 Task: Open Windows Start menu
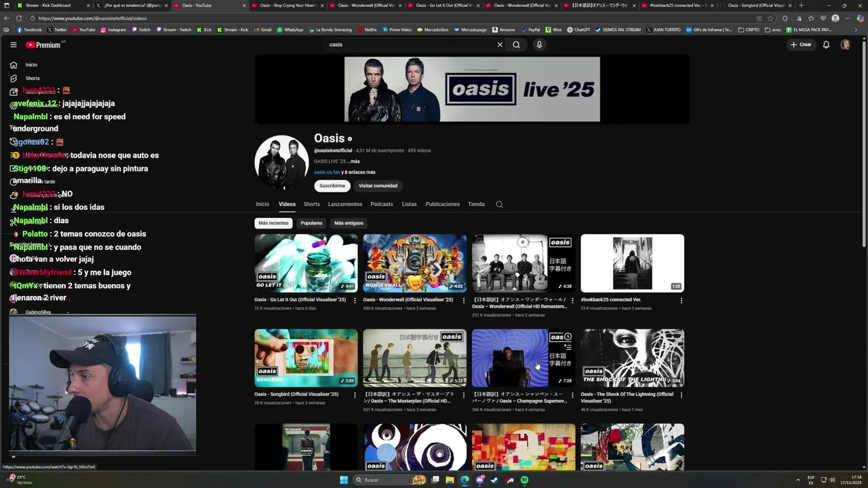pos(344,480)
